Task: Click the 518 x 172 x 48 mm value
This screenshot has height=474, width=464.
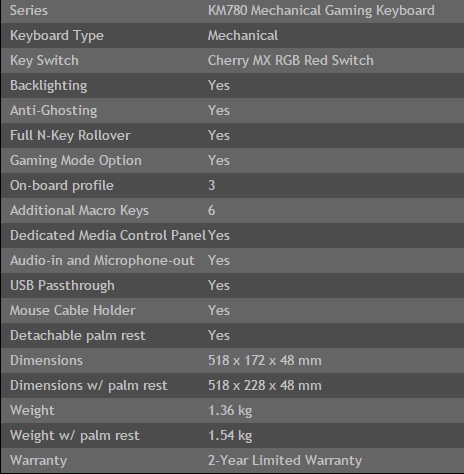Action: pyautogui.click(x=265, y=360)
